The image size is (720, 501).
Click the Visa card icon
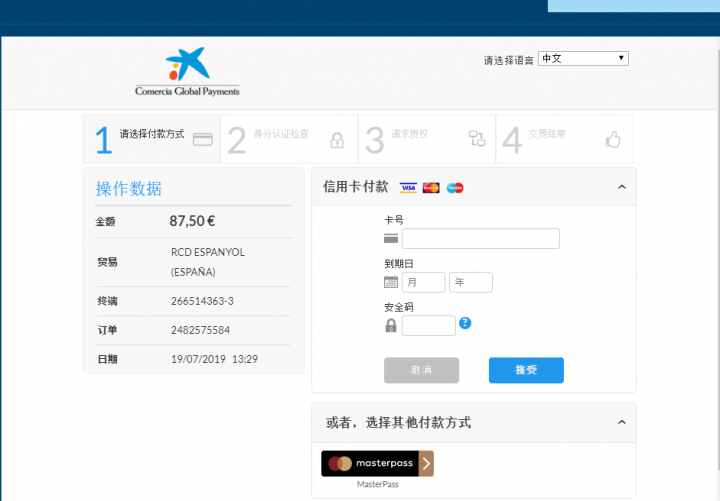coord(408,188)
